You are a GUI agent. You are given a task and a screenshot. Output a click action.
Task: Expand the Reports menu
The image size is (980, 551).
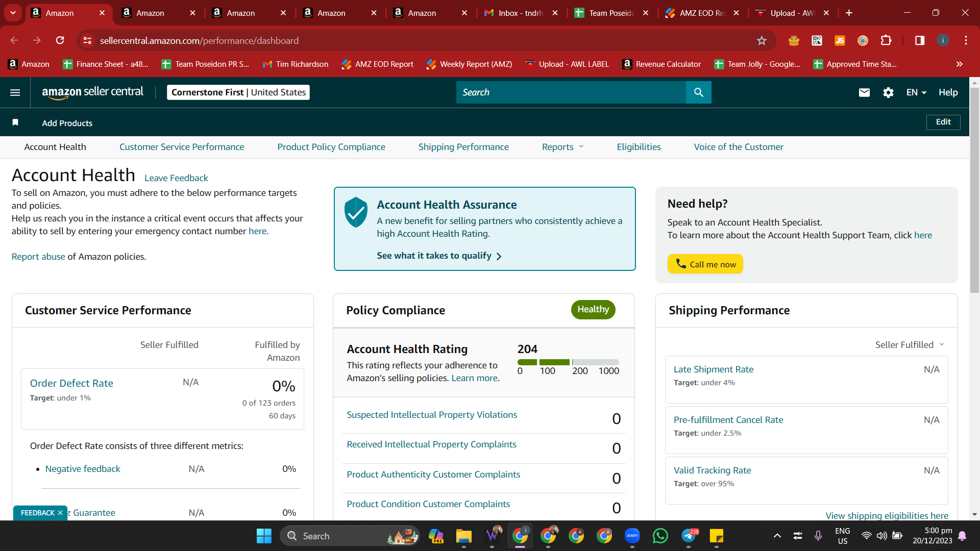[562, 147]
